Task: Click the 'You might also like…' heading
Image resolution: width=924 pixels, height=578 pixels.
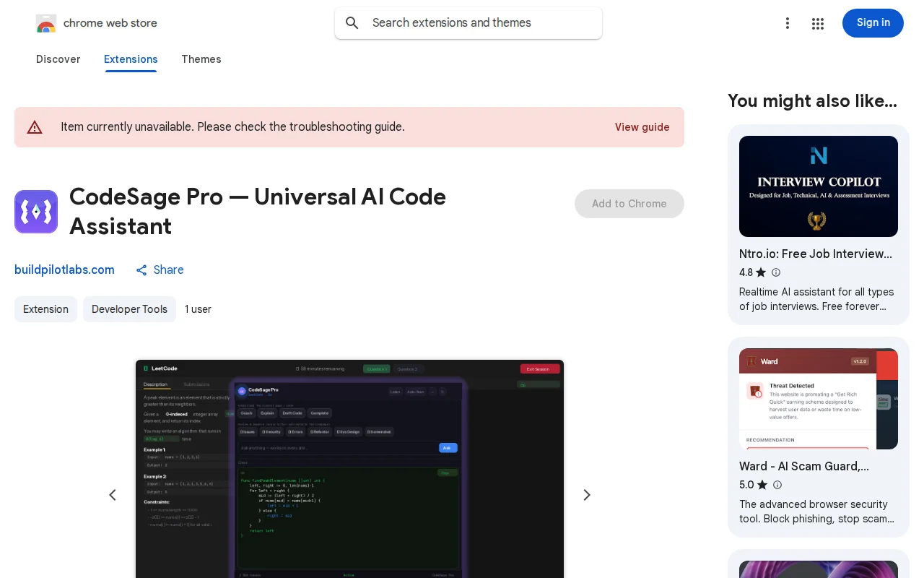Action: pyautogui.click(x=812, y=101)
